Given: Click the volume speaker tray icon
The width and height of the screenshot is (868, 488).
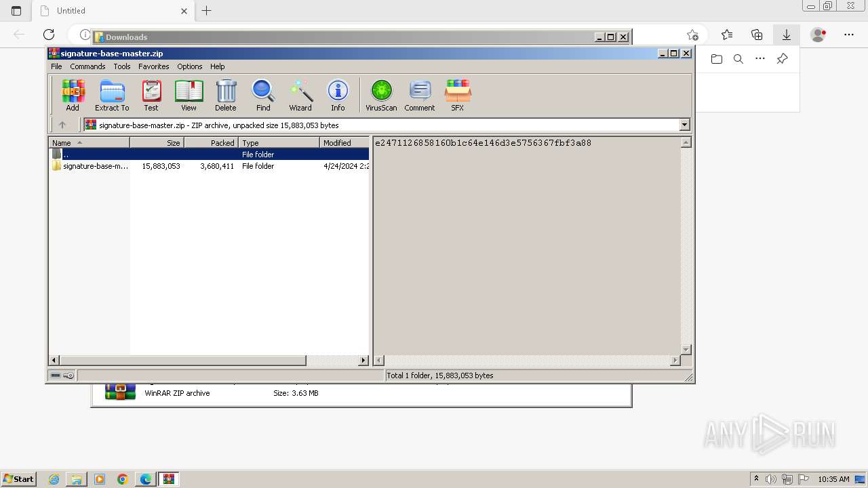Looking at the screenshot, I should click(x=771, y=479).
